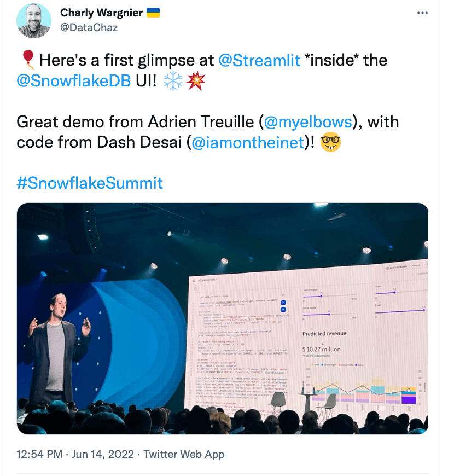This screenshot has height=476, width=454.
Task: Click the blue run button in the worksheet
Action: tap(284, 302)
